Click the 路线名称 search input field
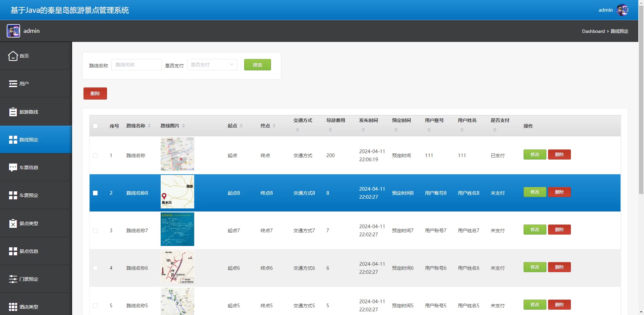 [136, 65]
